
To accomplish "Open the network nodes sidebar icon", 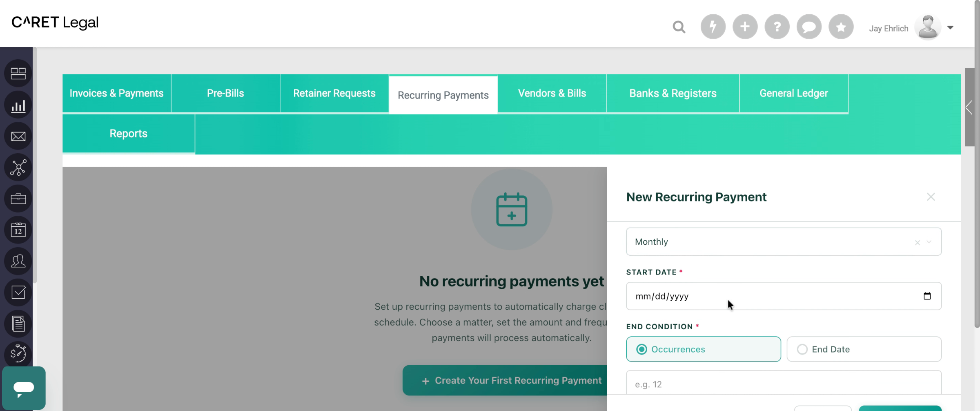I will (x=18, y=168).
